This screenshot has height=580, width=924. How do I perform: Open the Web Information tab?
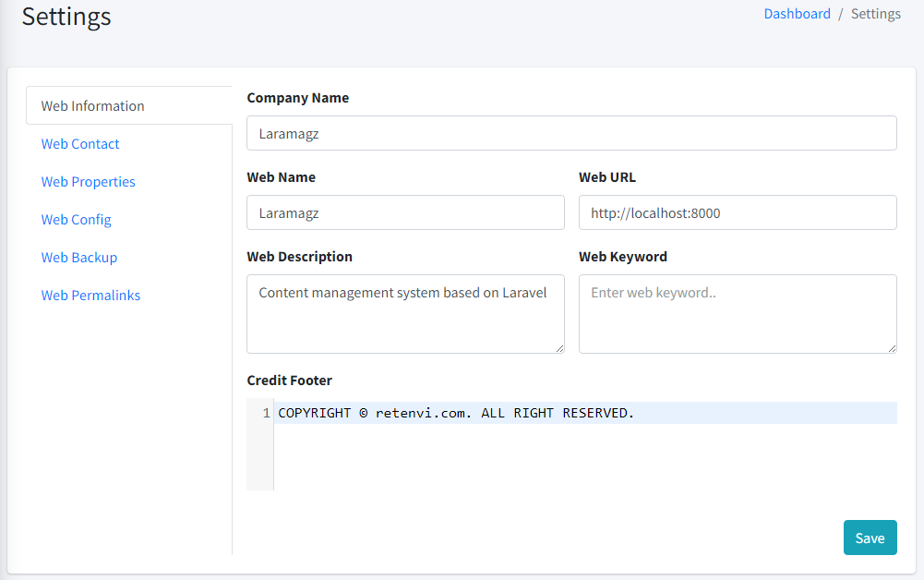(x=93, y=106)
